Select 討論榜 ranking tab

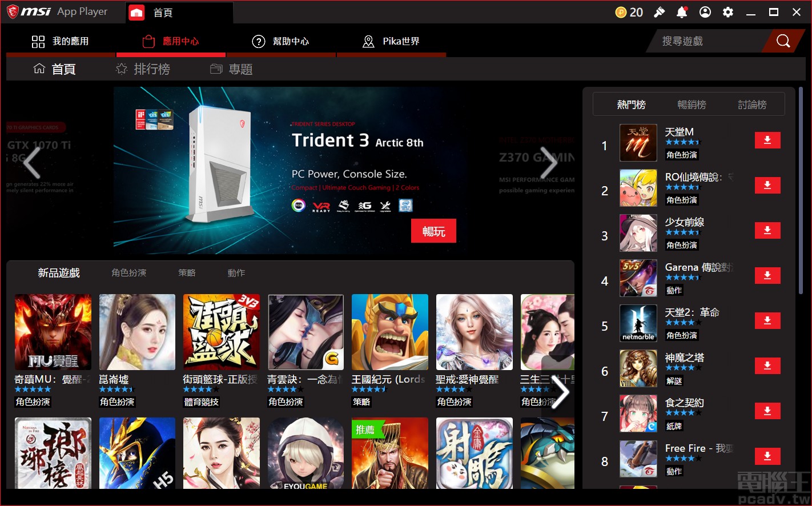(752, 105)
